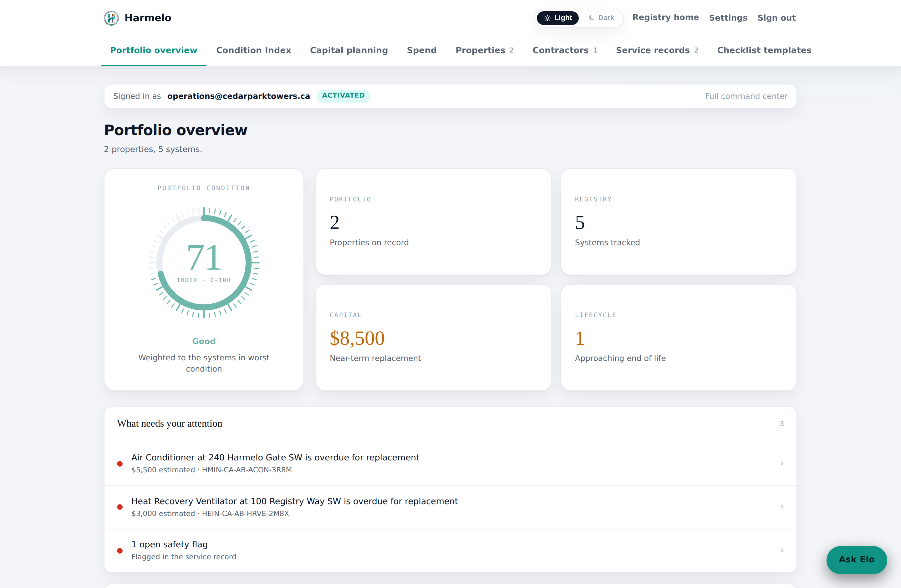Open Settings in the header
Viewport: 901px width, 588px height.
[x=728, y=18]
